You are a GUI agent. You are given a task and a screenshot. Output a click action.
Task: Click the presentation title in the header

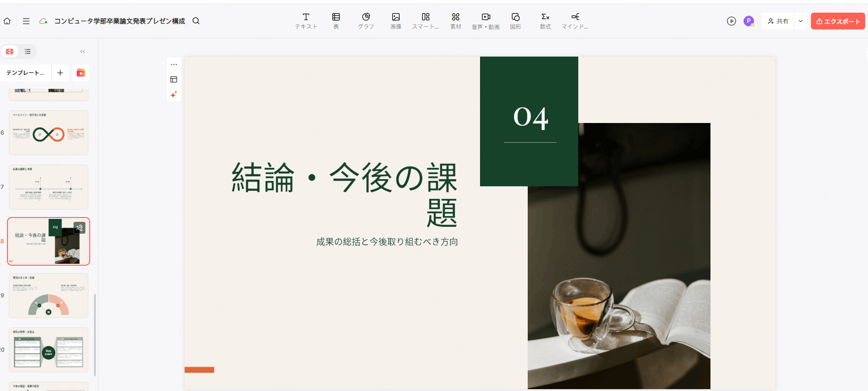[x=120, y=21]
